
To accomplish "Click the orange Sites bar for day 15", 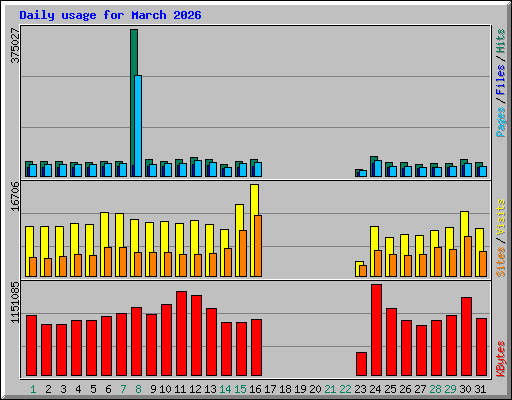I will tap(243, 253).
